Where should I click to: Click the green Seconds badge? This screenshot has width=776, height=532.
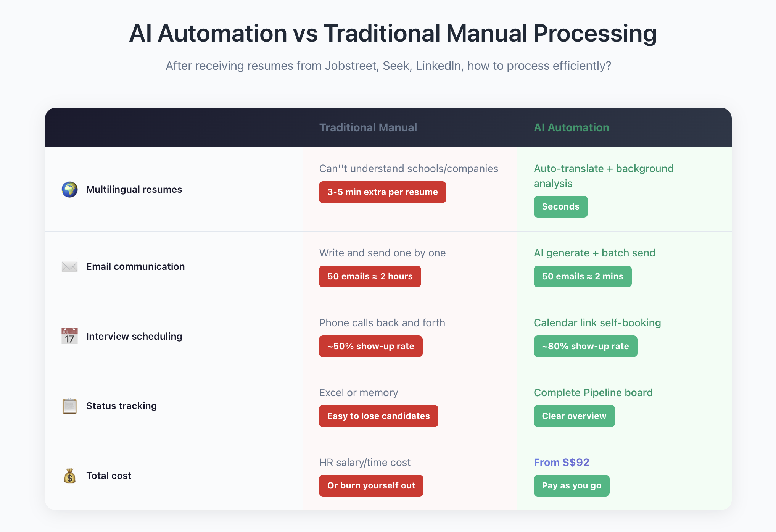[x=560, y=206]
